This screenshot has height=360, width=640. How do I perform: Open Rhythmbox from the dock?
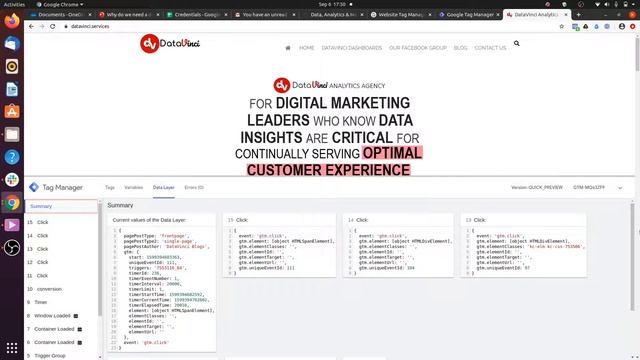point(12,66)
